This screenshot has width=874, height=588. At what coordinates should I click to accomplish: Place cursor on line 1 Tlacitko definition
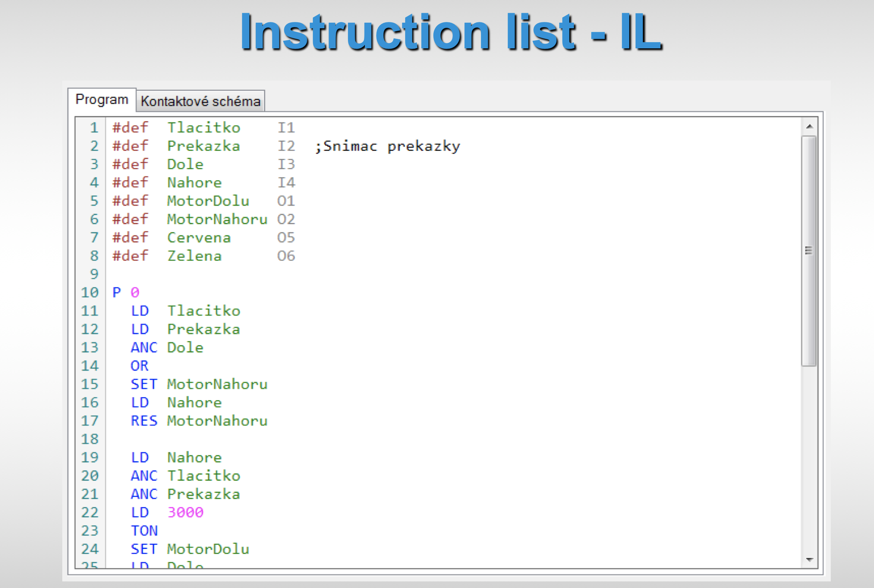[203, 128]
